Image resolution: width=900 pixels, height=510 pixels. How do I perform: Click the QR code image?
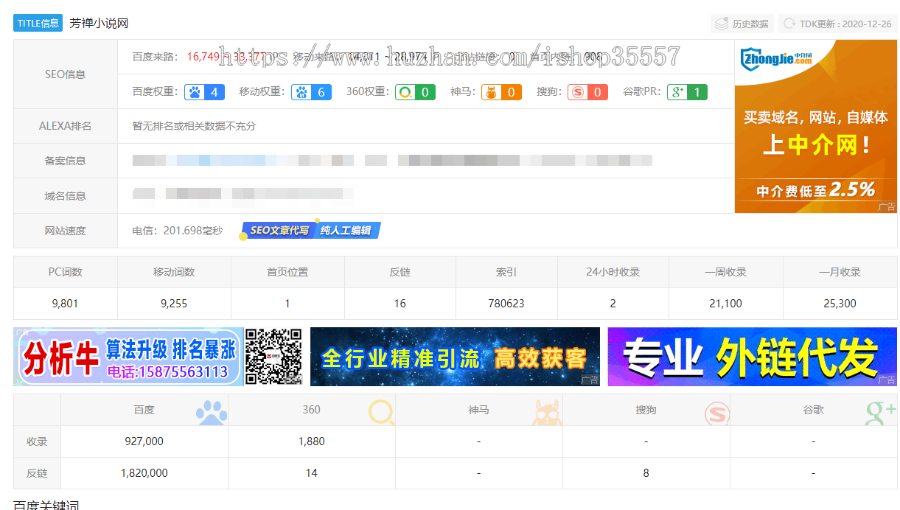pos(274,356)
